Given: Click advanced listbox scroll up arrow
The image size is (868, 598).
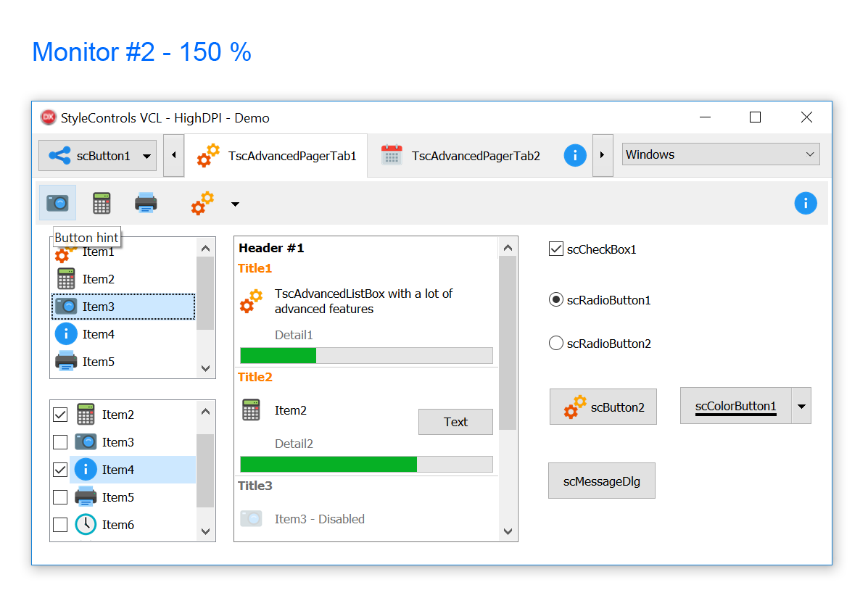Looking at the screenshot, I should 508,247.
